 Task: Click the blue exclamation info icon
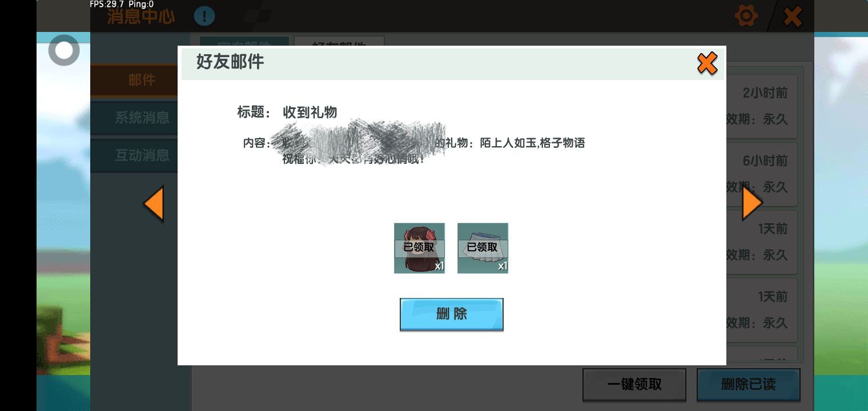[204, 17]
